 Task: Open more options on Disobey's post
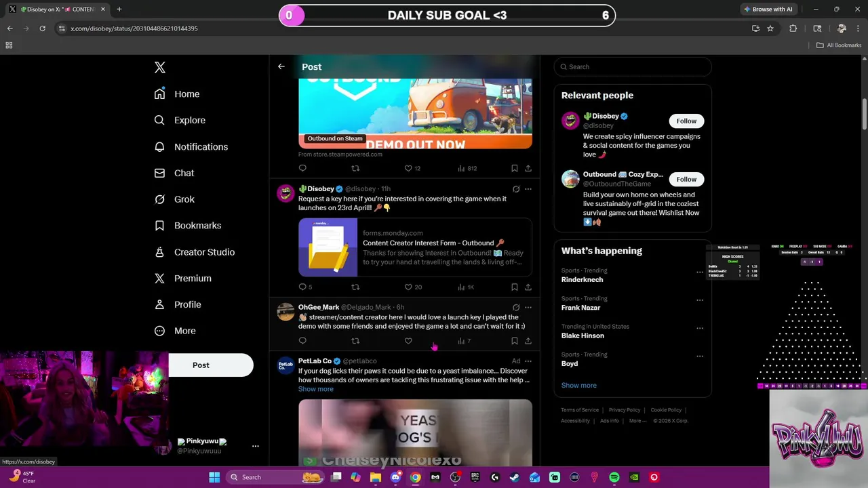[x=528, y=189]
